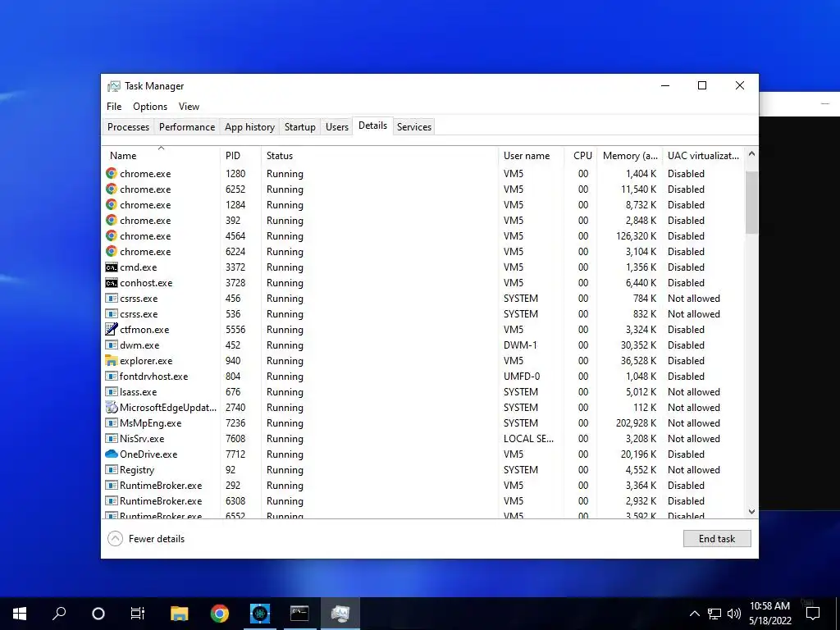Open Task View on taskbar

coord(138,614)
